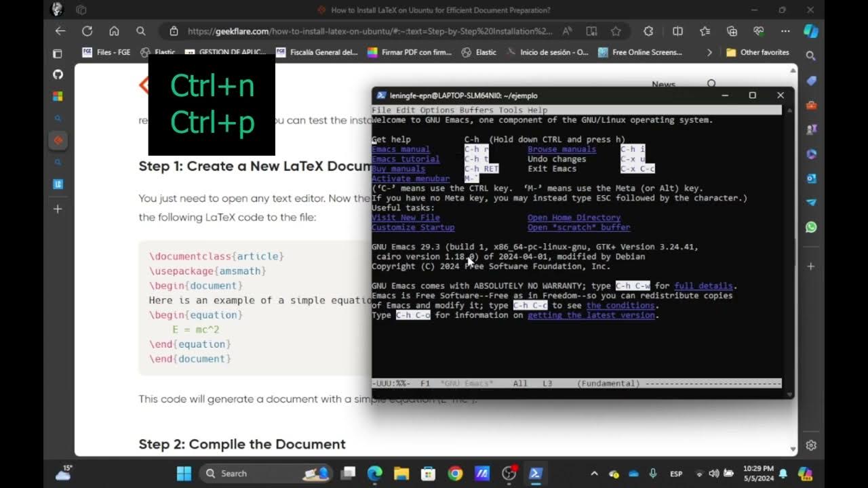
Task: Follow the Emacs tutorial link
Action: 406,159
